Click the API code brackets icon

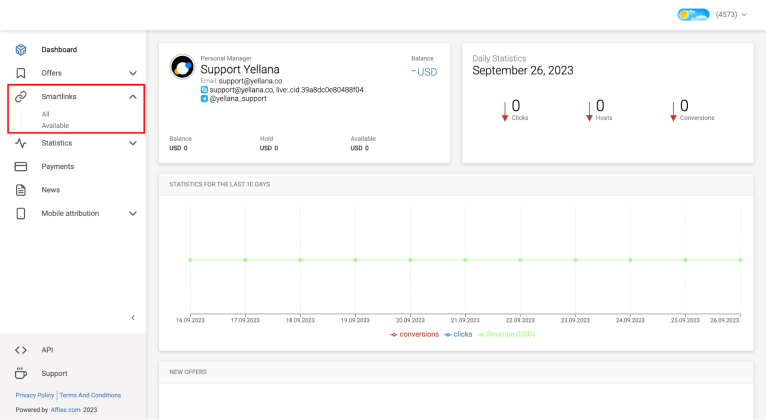pyautogui.click(x=20, y=350)
